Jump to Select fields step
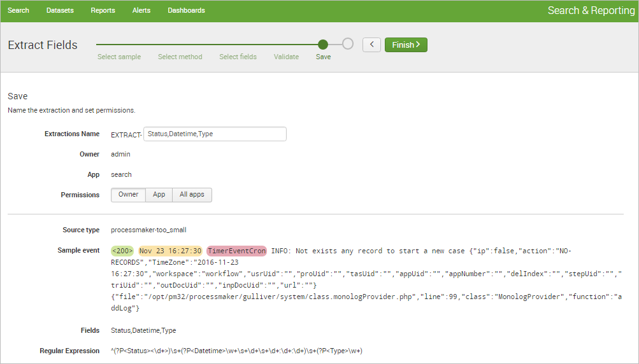The width and height of the screenshot is (639, 364). pyautogui.click(x=238, y=57)
